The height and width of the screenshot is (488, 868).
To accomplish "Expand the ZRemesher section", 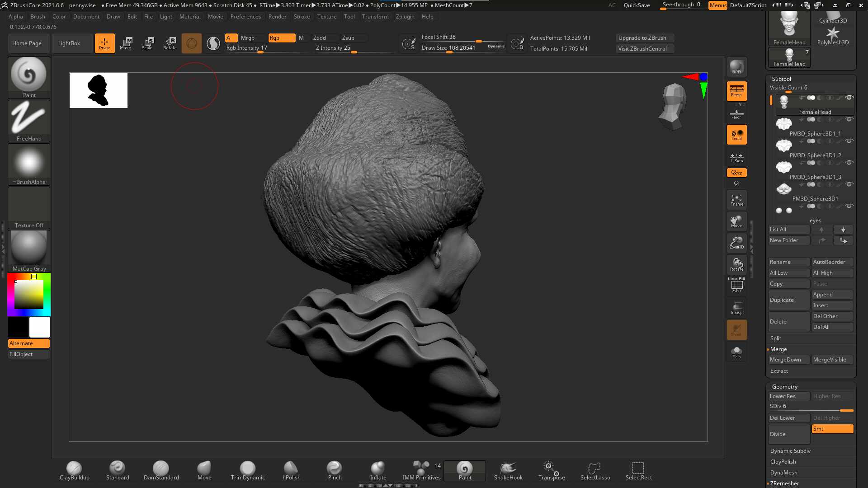I will (784, 483).
